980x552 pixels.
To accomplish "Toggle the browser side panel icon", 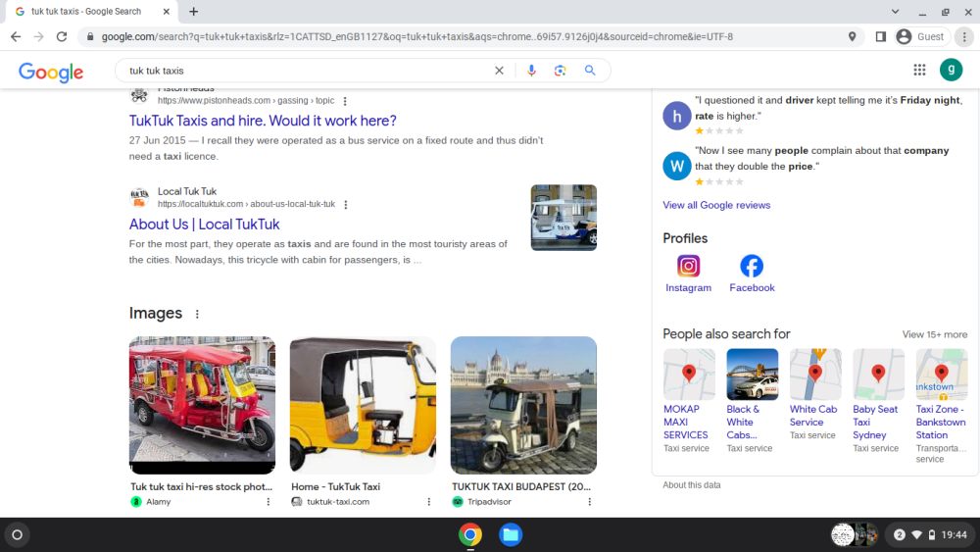I will click(x=881, y=37).
